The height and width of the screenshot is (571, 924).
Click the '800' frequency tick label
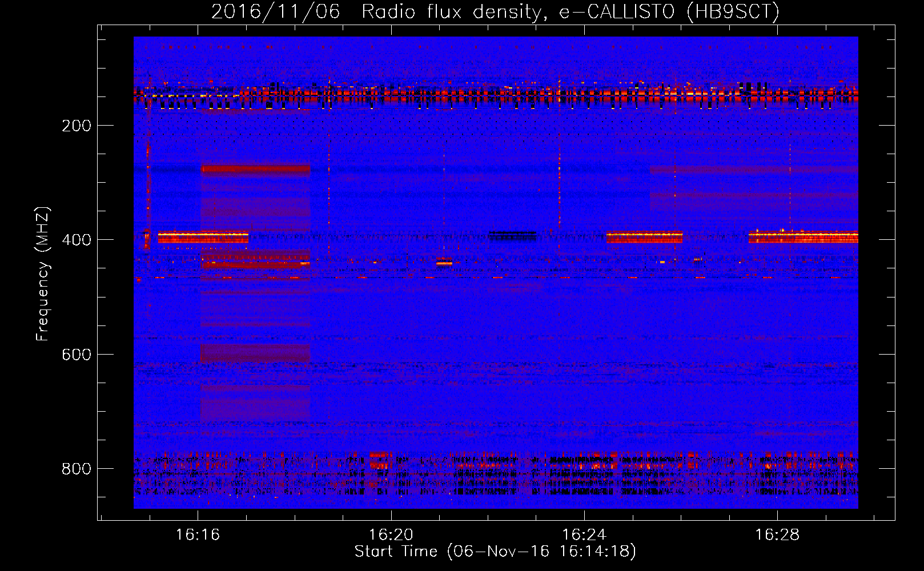77,469
